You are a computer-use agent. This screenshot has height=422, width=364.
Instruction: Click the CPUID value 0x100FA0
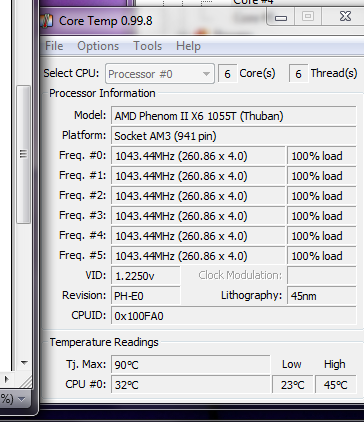[233, 316]
